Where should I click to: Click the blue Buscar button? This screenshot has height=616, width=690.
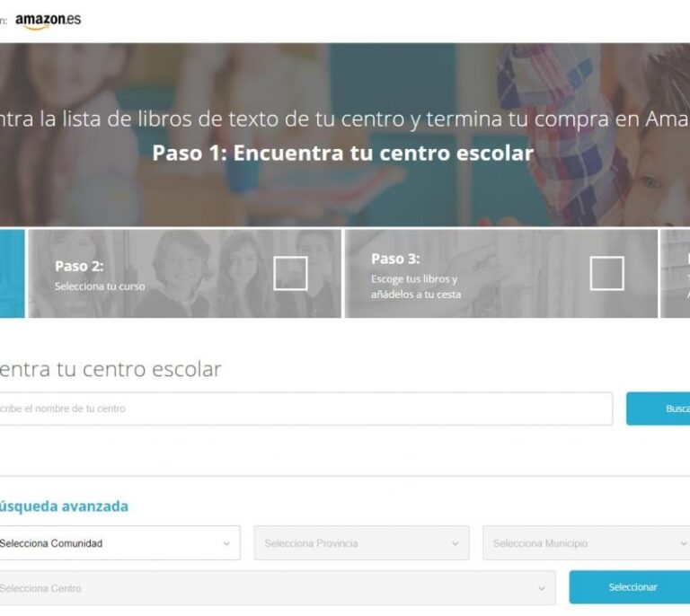pyautogui.click(x=659, y=409)
